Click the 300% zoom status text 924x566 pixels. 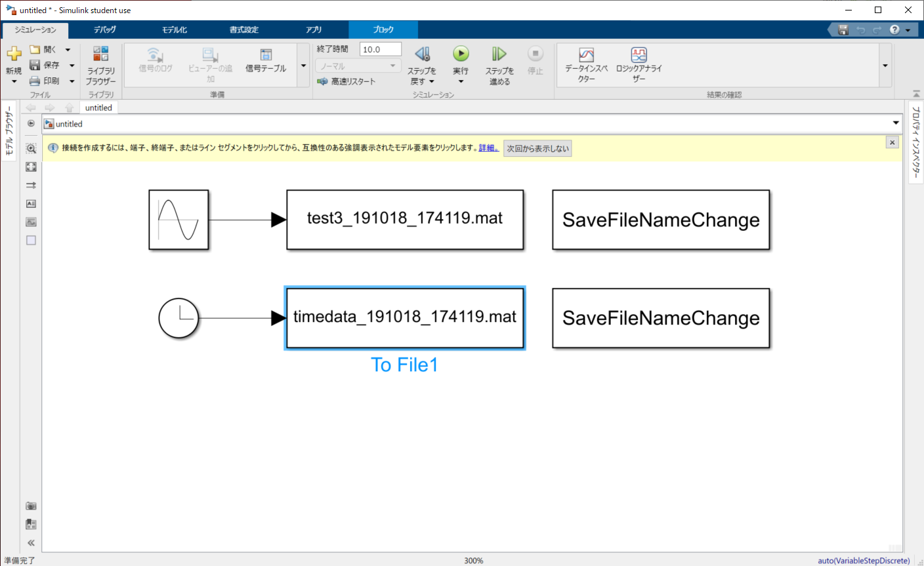[x=474, y=561]
